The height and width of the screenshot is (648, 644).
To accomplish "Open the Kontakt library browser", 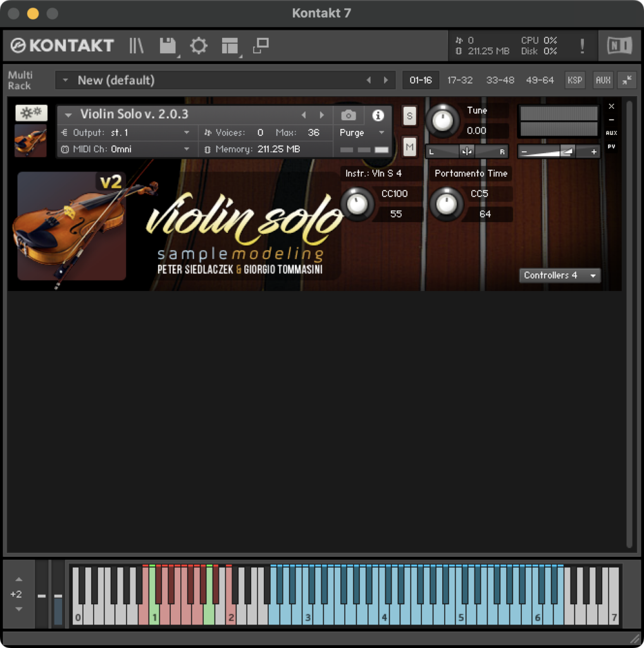I will [136, 46].
